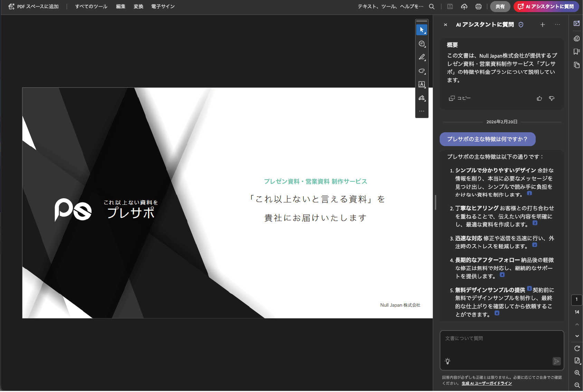This screenshot has height=392, width=583.
Task: Switch to the Henkan menu
Action: coord(138,6)
